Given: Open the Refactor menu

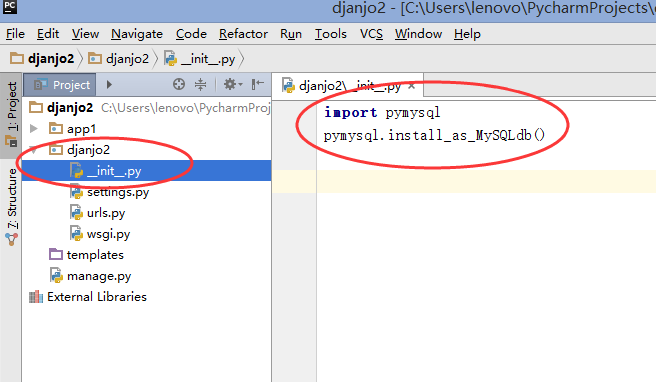Looking at the screenshot, I should tap(243, 34).
